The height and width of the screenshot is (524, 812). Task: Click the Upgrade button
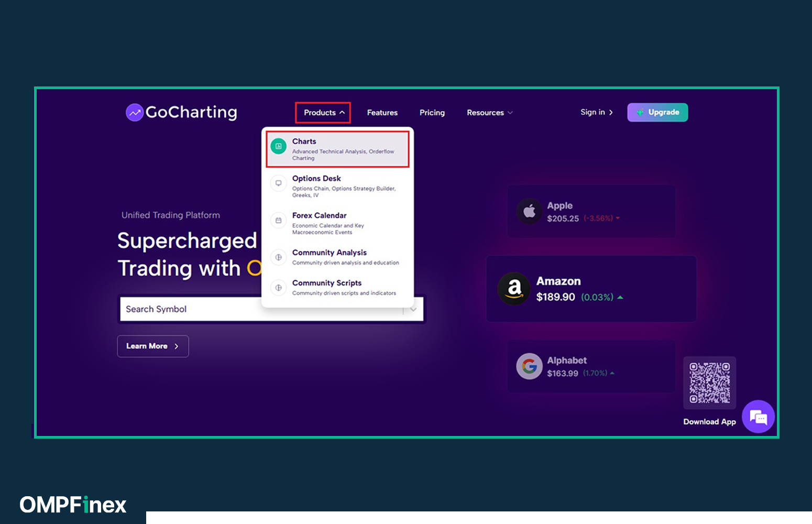(657, 112)
